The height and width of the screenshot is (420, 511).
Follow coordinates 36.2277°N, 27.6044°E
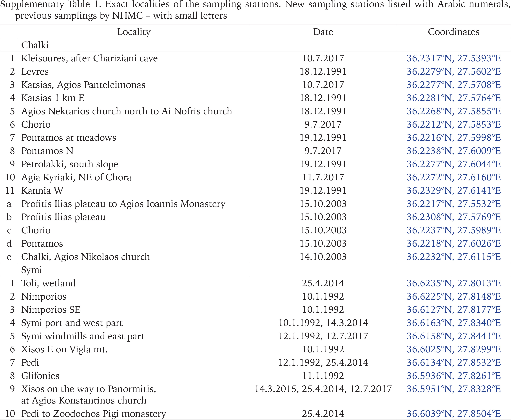point(454,164)
